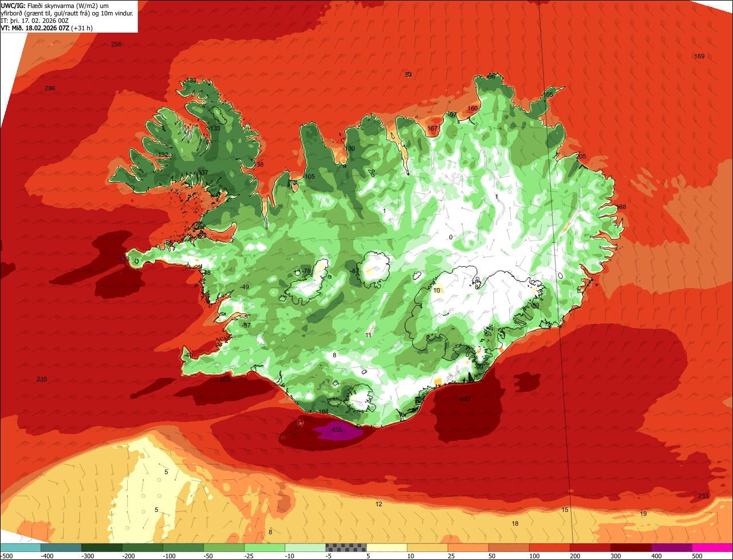Click the legend label 500
The height and width of the screenshot is (560, 733).
pyautogui.click(x=697, y=556)
